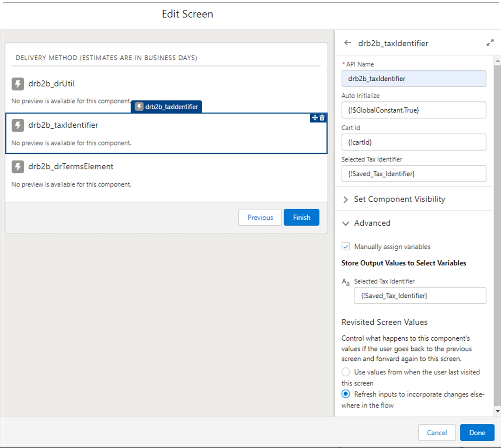This screenshot has height=448, width=501.
Task: Click the back arrow beside drb2b_taxIdentifier header
Action: pyautogui.click(x=347, y=43)
